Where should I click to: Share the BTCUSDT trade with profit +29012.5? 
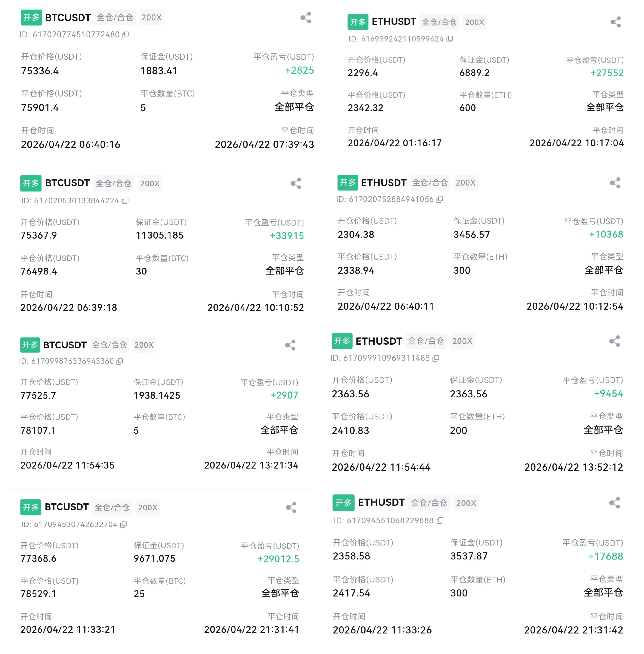[x=291, y=507]
